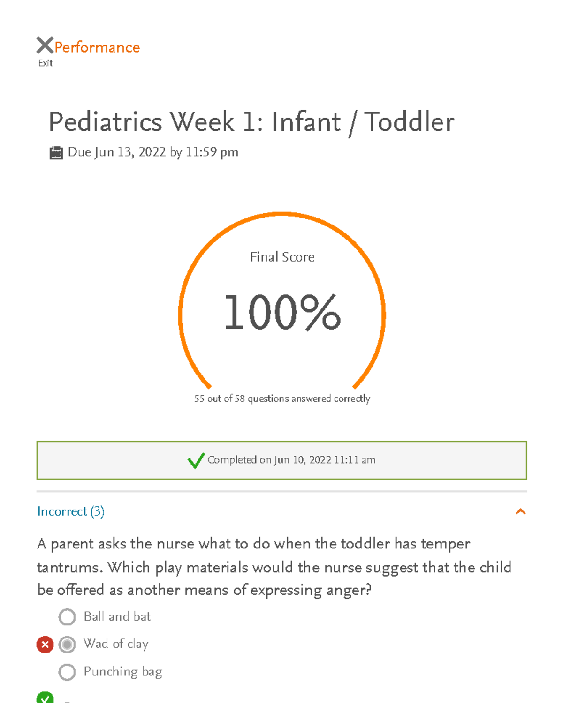Click the green checkmark next to Completed on
The image size is (563, 728).
coord(197,461)
